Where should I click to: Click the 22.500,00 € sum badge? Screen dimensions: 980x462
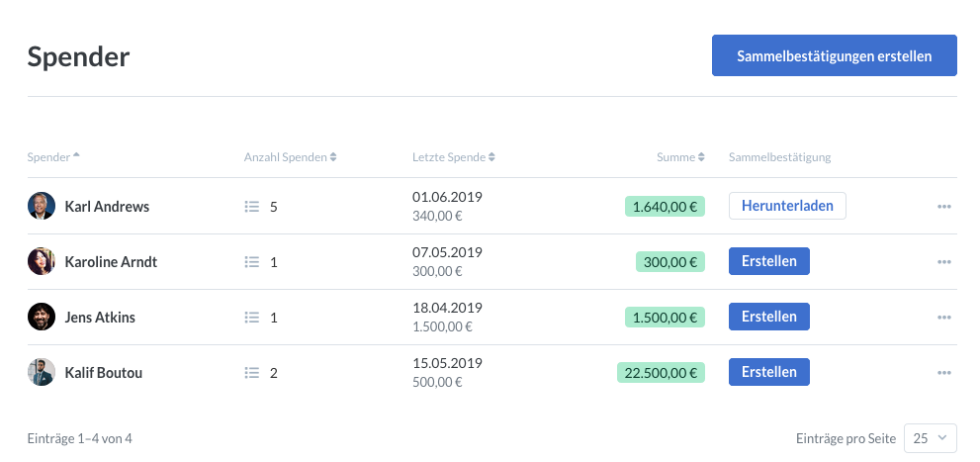point(660,373)
